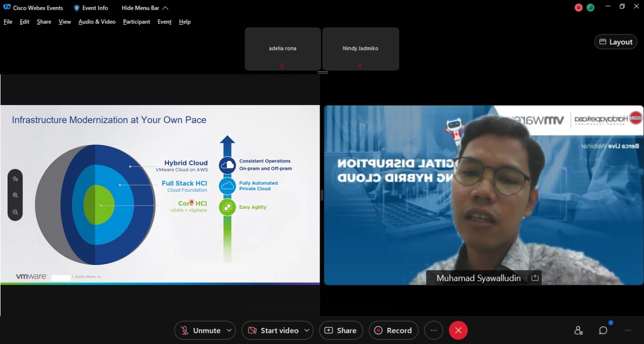Click the Easy Agility text

coord(253,207)
